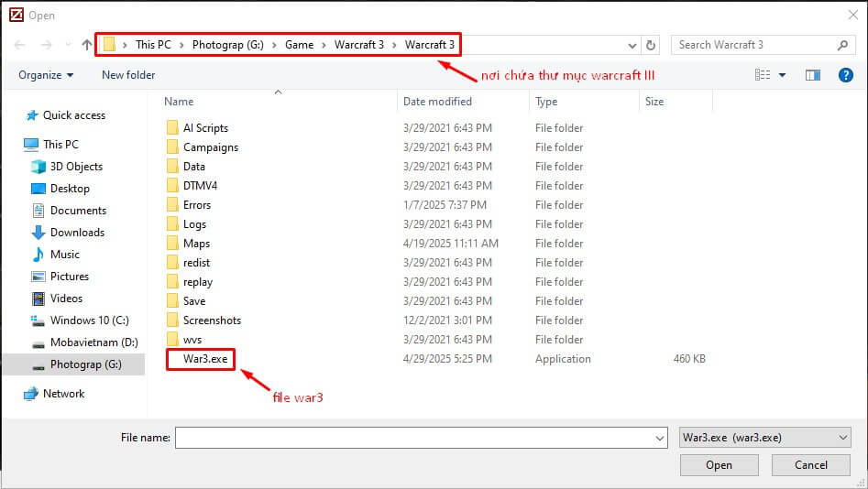Go back using the Back arrow
868x489 pixels.
(x=19, y=45)
